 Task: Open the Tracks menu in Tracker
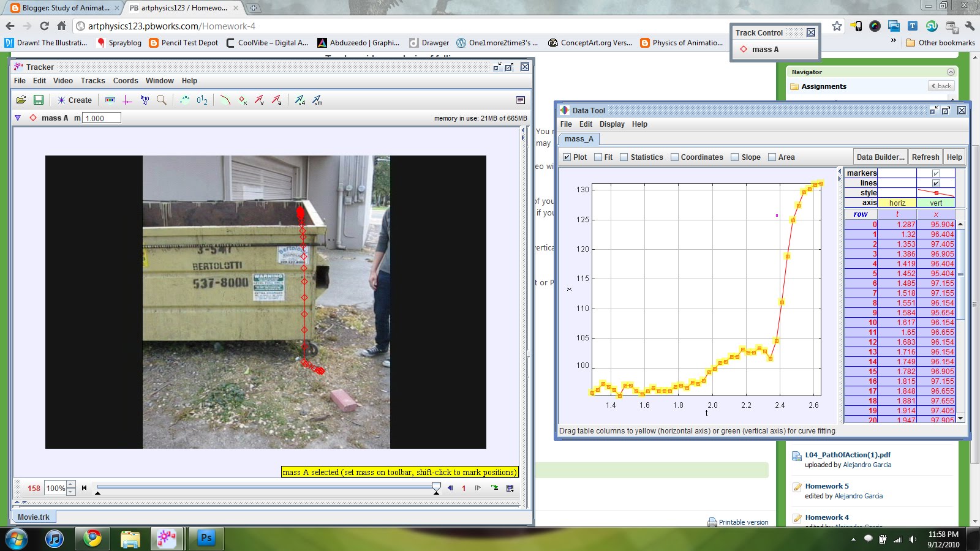click(x=92, y=80)
